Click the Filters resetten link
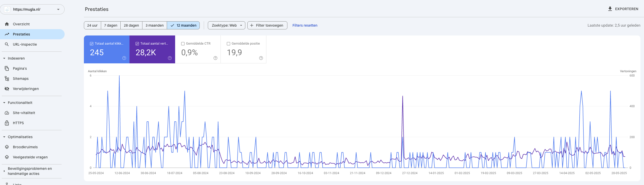Viewport: 644px width, 185px height. pyautogui.click(x=305, y=25)
